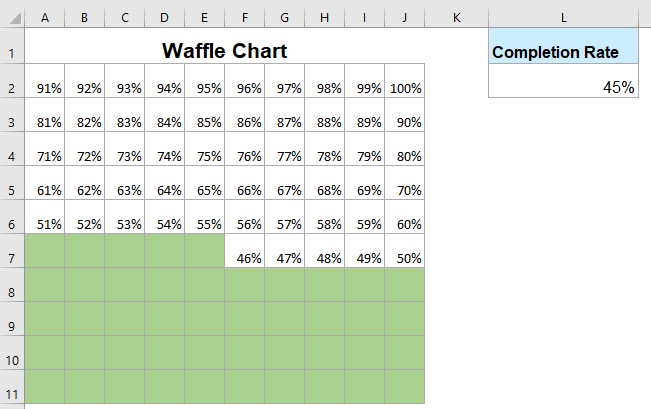The image size is (651, 409).
Task: Select green filled cell in column J, row 11
Action: (x=405, y=387)
